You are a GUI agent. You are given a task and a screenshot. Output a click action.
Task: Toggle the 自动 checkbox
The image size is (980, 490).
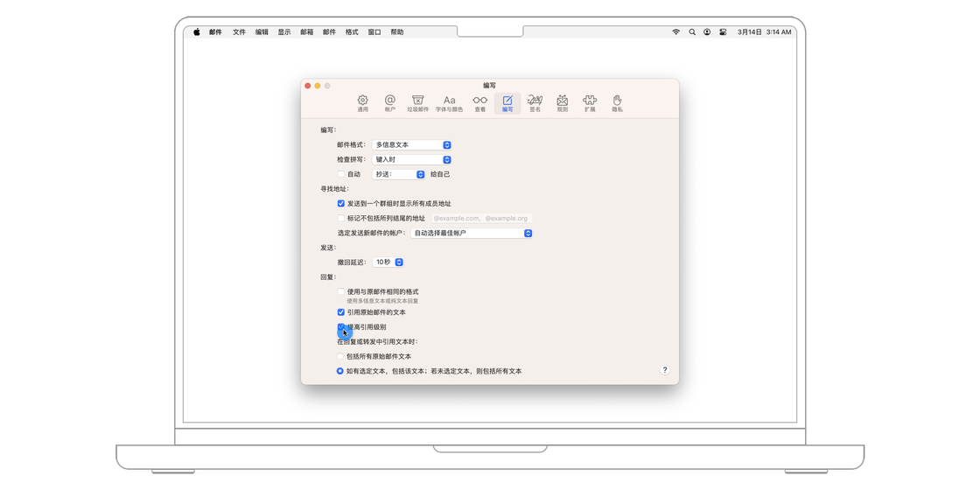tap(340, 174)
